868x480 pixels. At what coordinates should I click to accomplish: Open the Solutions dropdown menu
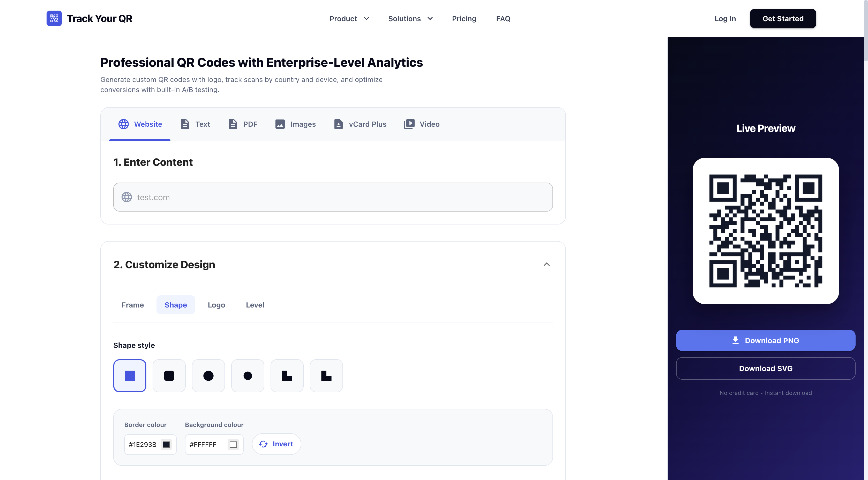410,19
